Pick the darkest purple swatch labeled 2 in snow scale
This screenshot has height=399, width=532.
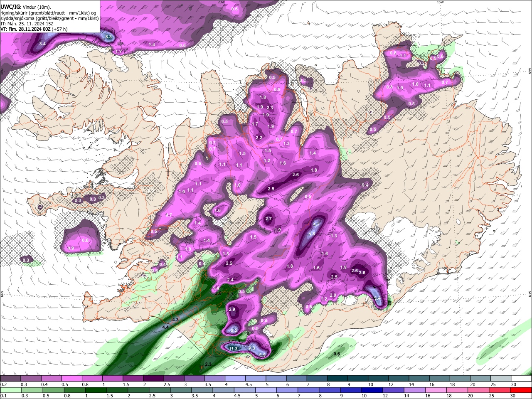click(x=153, y=379)
